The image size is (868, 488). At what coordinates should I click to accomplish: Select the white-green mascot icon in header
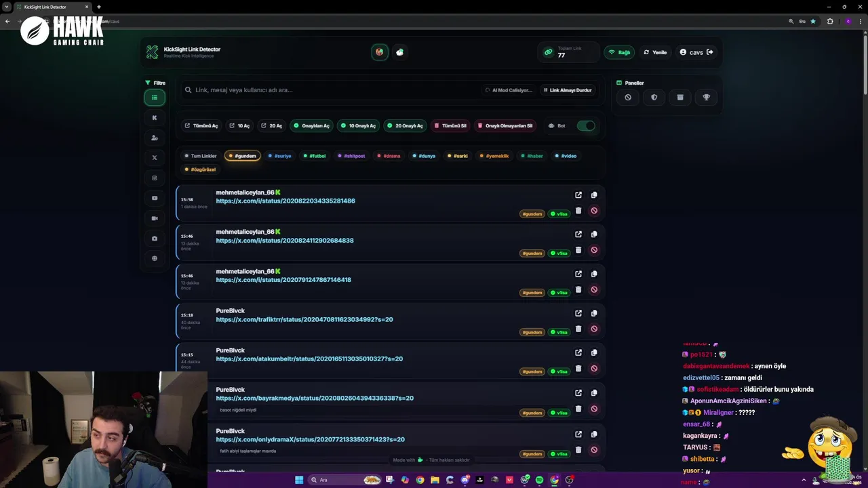(399, 52)
